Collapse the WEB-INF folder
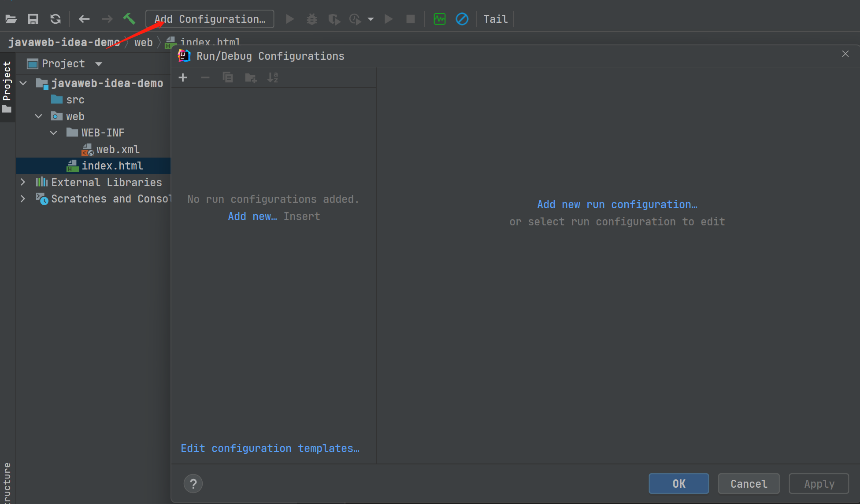This screenshot has width=860, height=504. coord(54,133)
